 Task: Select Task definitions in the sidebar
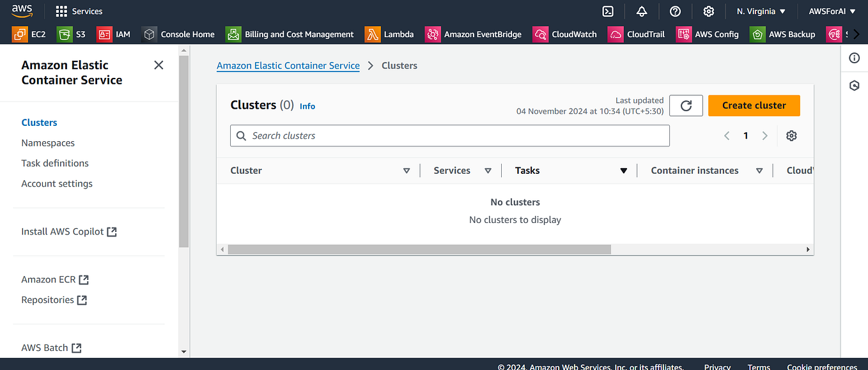55,163
